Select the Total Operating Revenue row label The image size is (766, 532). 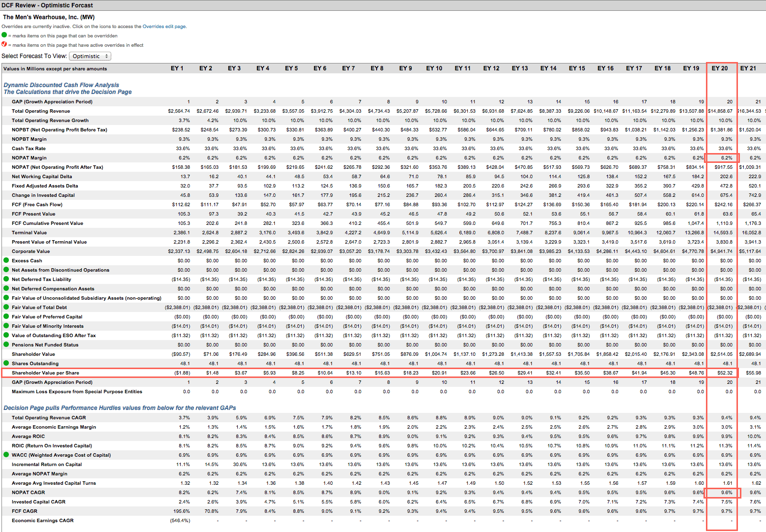(41, 111)
